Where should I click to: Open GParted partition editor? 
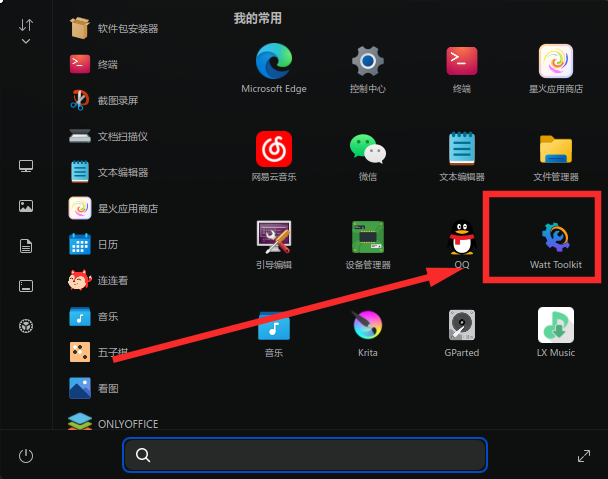(x=461, y=332)
